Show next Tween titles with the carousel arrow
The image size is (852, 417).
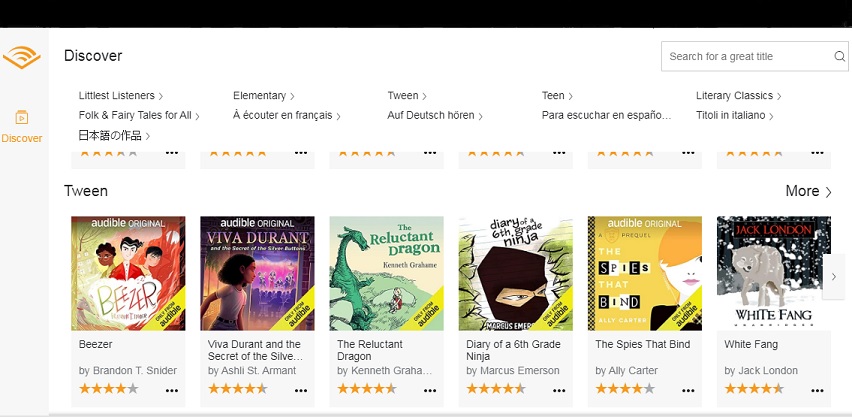coord(834,277)
